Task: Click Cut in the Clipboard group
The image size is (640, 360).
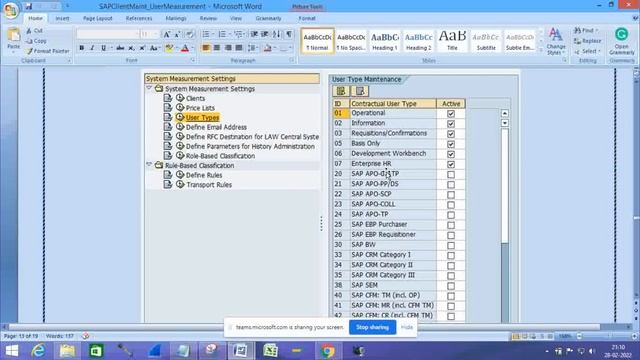Action: pos(34,31)
